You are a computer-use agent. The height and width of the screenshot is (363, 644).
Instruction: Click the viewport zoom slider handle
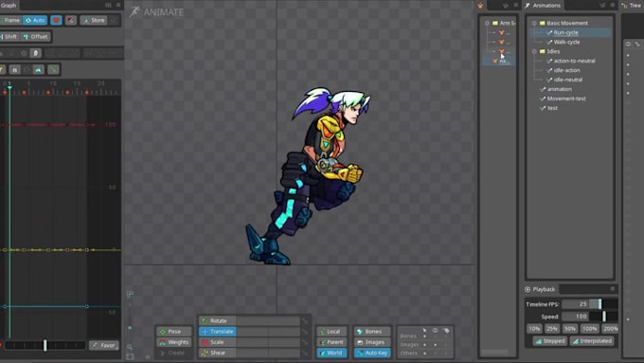(x=130, y=328)
